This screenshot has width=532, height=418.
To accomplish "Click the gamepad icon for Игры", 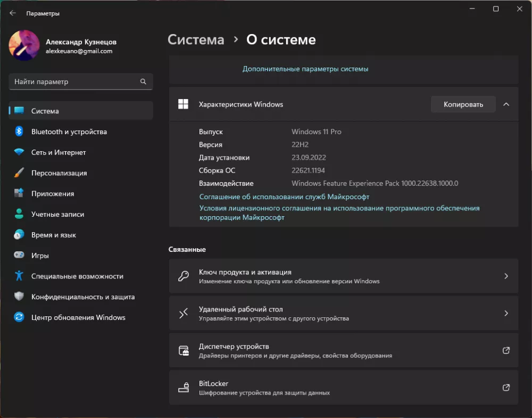I will 19,256.
